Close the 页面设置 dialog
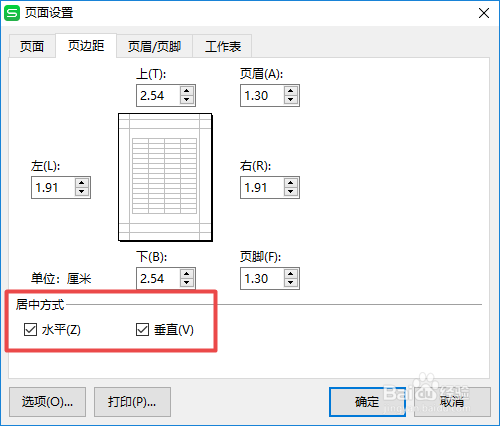 coord(484,13)
